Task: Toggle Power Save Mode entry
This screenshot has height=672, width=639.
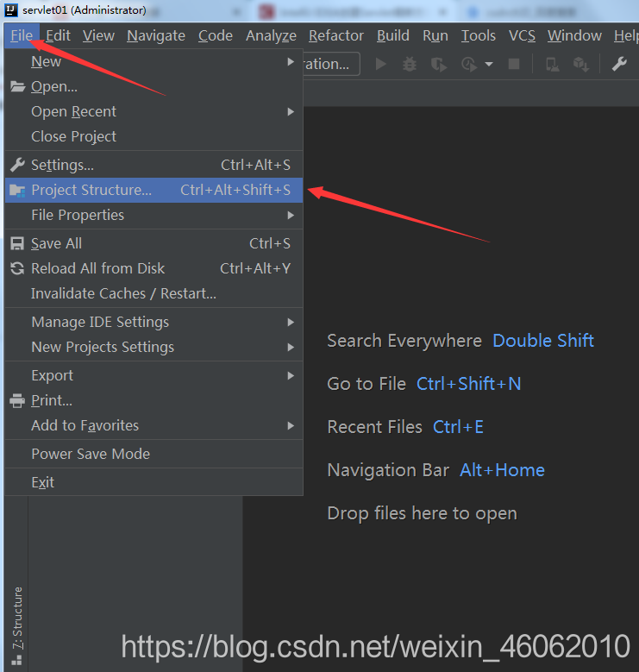Action: [x=153, y=454]
